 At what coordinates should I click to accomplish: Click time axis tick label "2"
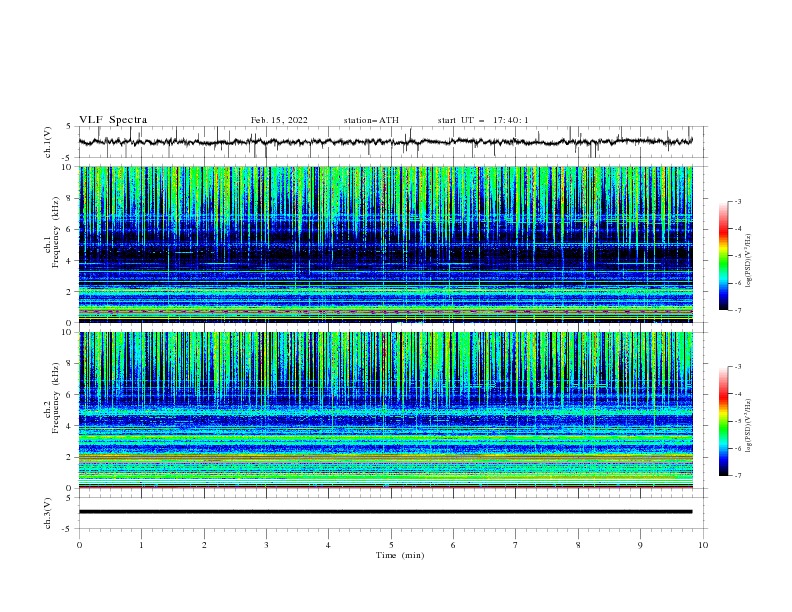point(204,545)
